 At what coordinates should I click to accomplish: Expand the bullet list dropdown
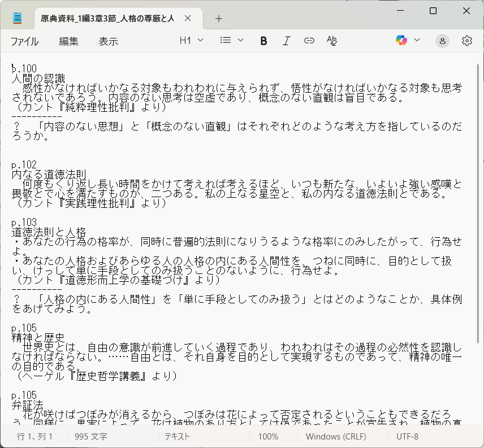coord(232,40)
